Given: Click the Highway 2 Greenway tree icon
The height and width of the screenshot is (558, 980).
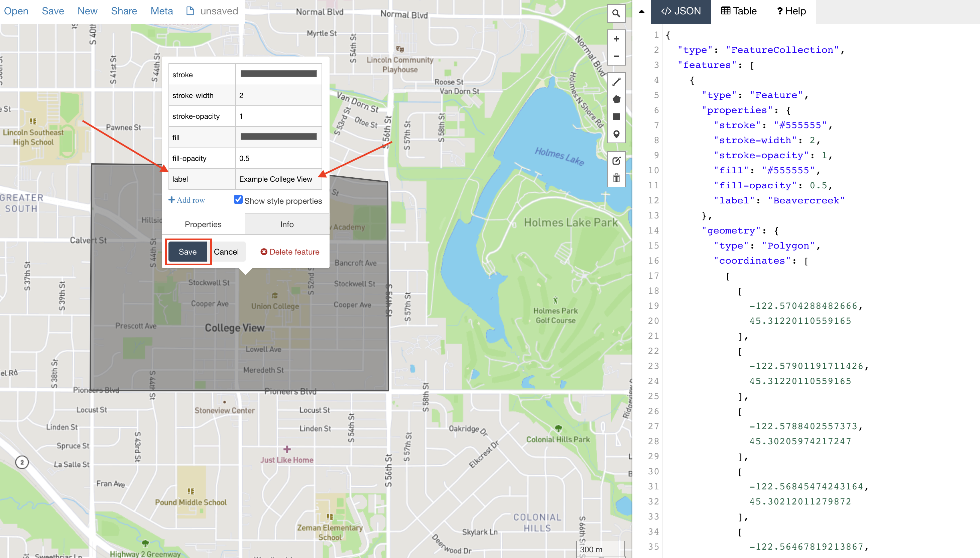Looking at the screenshot, I should pos(145,543).
